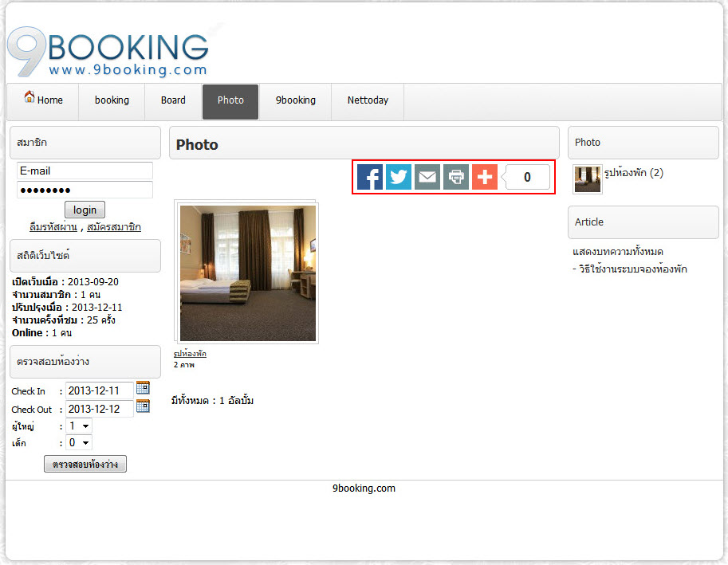The height and width of the screenshot is (565, 728).
Task: Open the large hotel room album thumbnail
Action: 247,273
